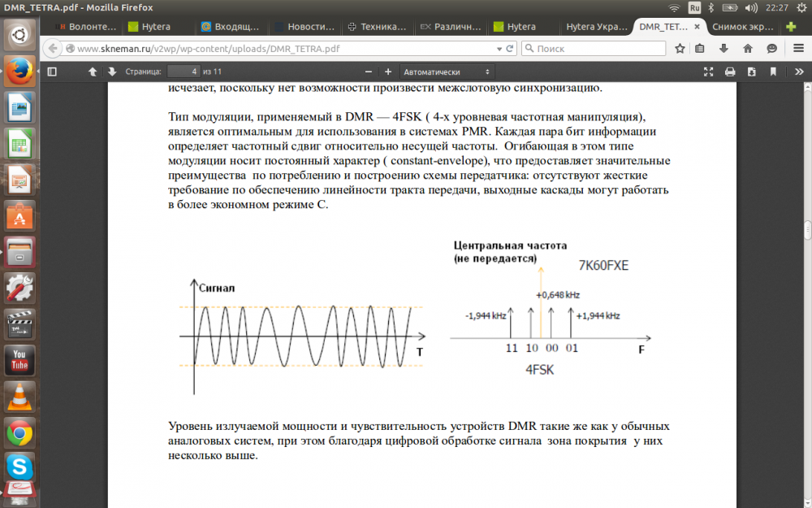
Task: Launch LibreOffice Calc from dock
Action: 19,144
